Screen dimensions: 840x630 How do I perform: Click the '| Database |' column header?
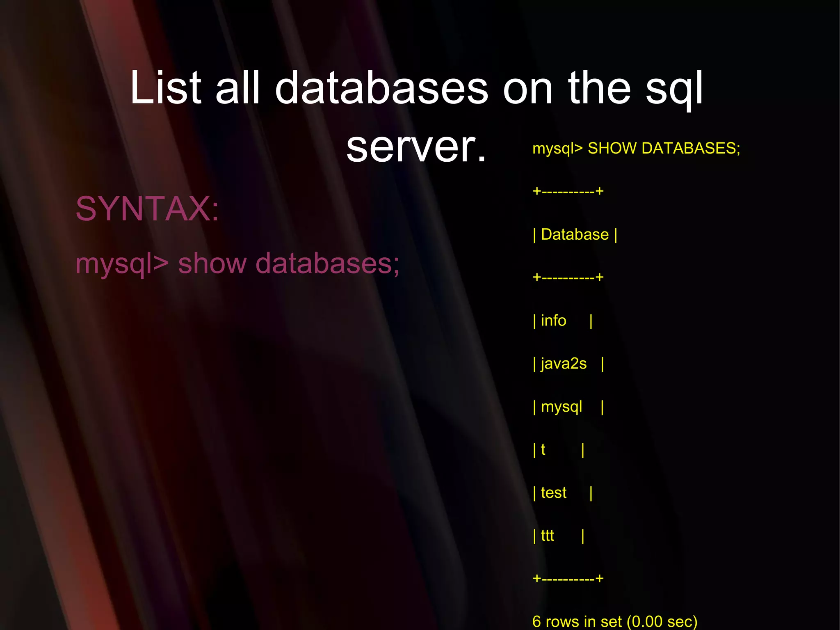(x=575, y=235)
